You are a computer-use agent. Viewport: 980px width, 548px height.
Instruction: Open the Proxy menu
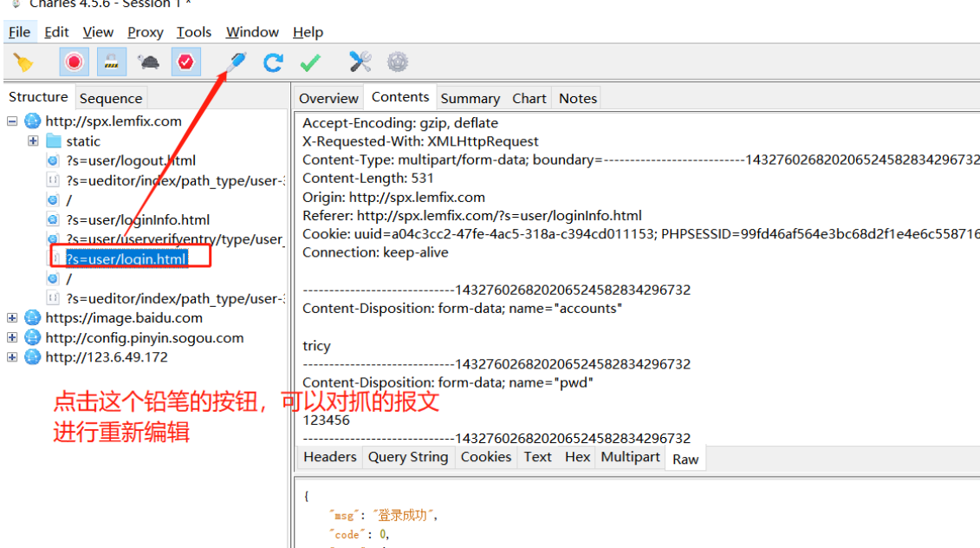pyautogui.click(x=144, y=32)
